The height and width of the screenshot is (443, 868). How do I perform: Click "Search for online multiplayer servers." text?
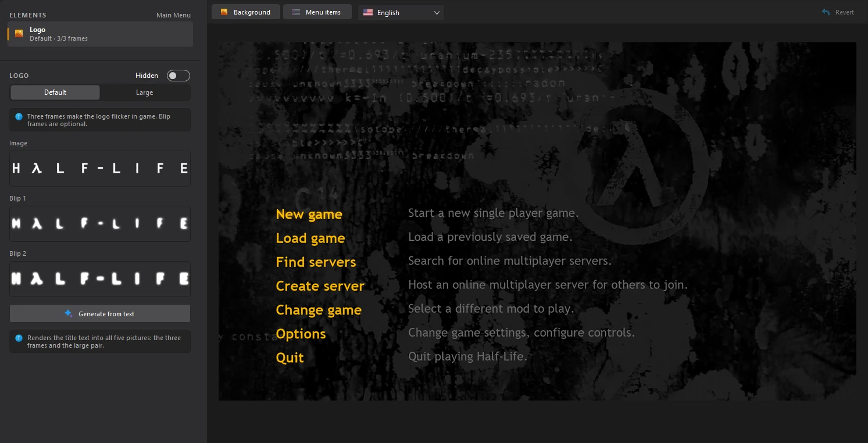[510, 260]
